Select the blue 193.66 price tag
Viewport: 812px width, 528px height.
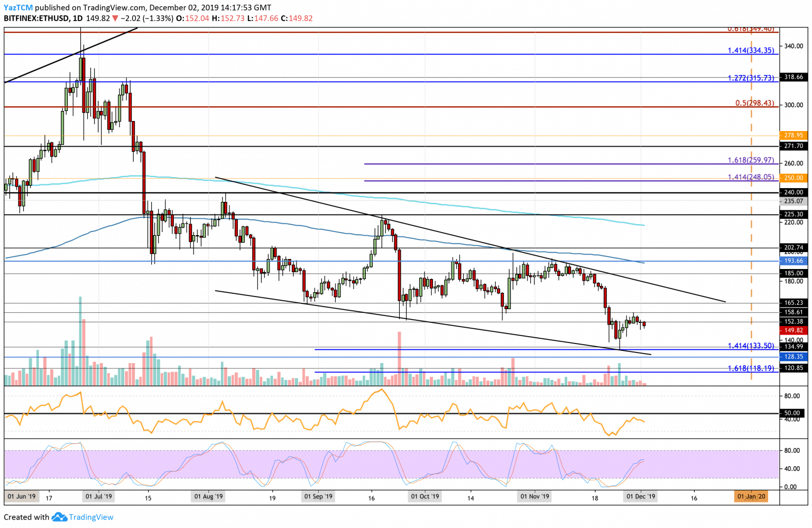pyautogui.click(x=793, y=261)
